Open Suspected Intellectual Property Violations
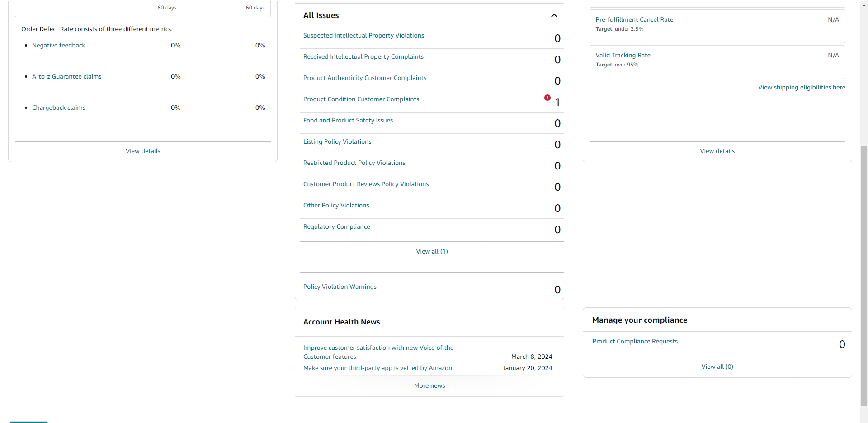Image resolution: width=868 pixels, height=423 pixels. coord(363,35)
